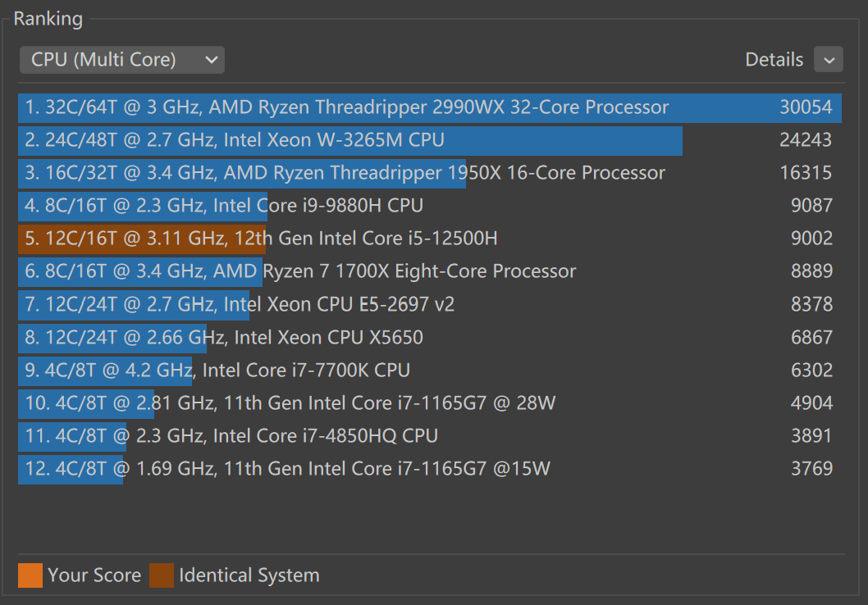The image size is (868, 605).
Task: Select the Threadripper 1950X 16-Core row
Action: pyautogui.click(x=430, y=173)
